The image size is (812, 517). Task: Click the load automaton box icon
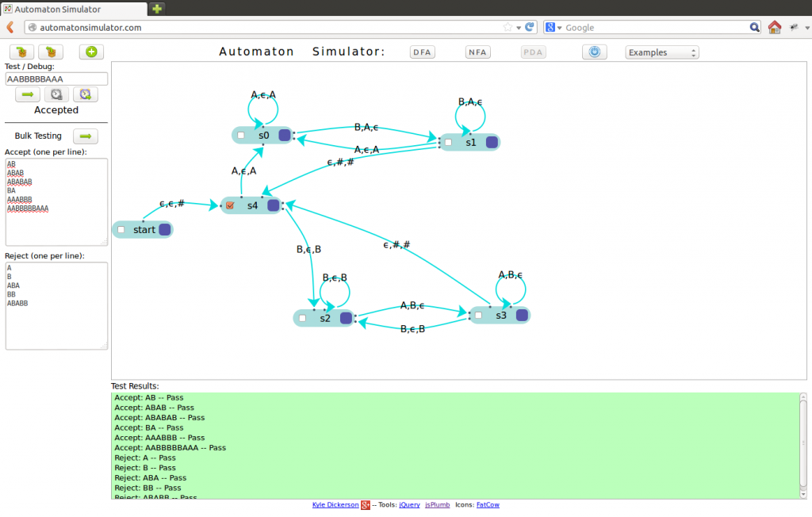click(x=52, y=52)
